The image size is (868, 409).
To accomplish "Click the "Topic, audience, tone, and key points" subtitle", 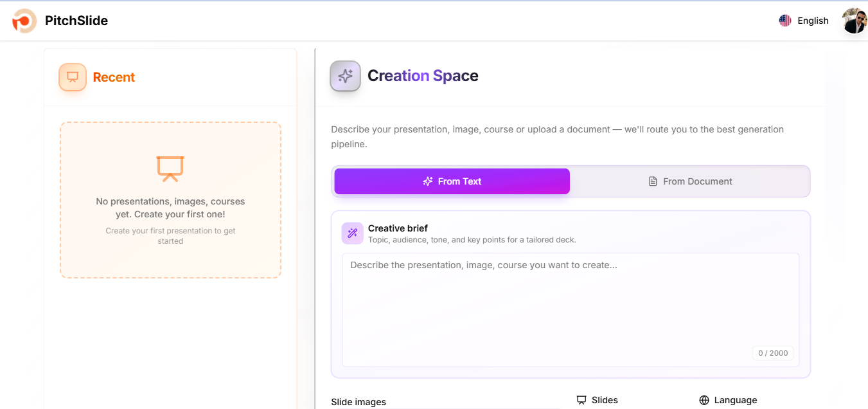I will coord(472,240).
